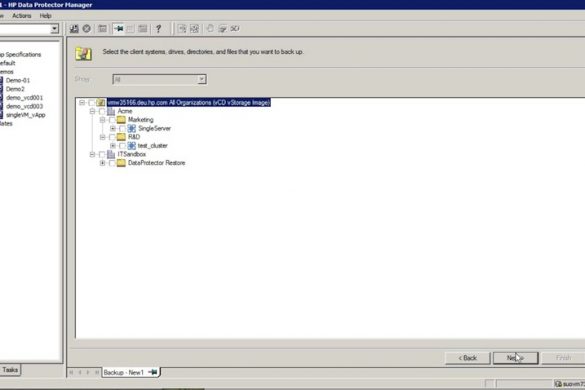Check the Marketing checkbox
This screenshot has width=585, height=390.
(x=112, y=120)
